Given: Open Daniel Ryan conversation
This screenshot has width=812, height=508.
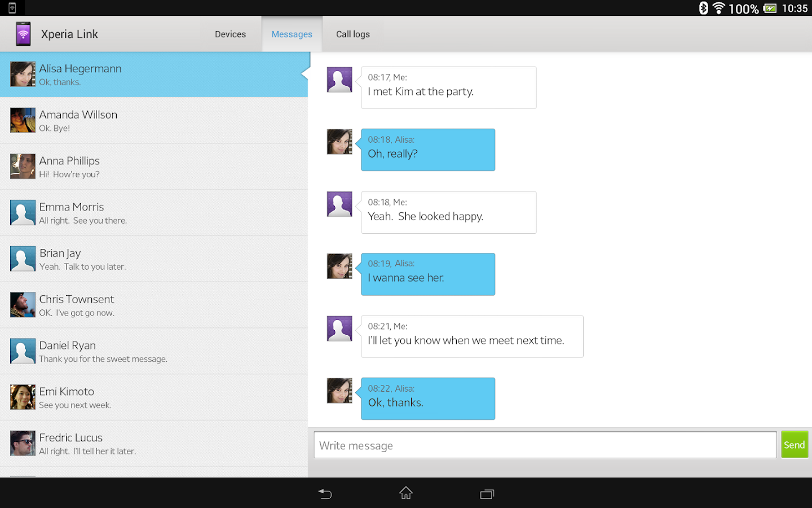Looking at the screenshot, I should tap(154, 351).
